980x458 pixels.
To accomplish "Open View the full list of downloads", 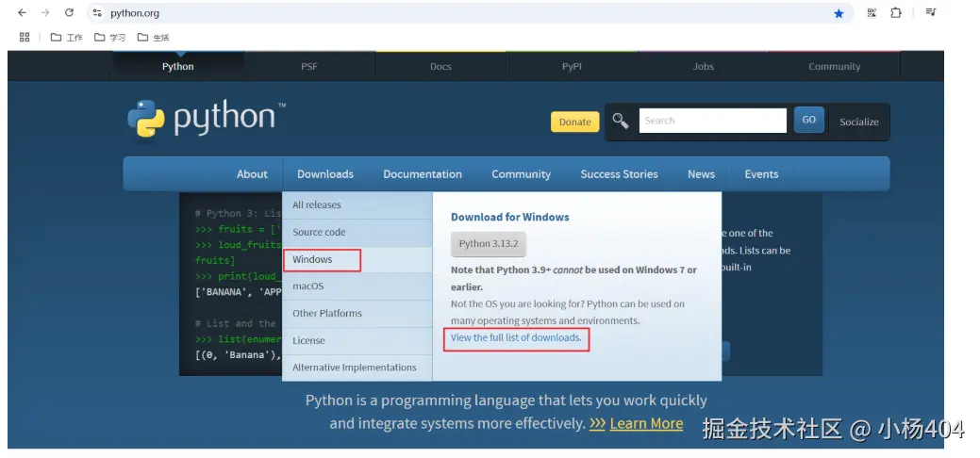I will pos(516,337).
